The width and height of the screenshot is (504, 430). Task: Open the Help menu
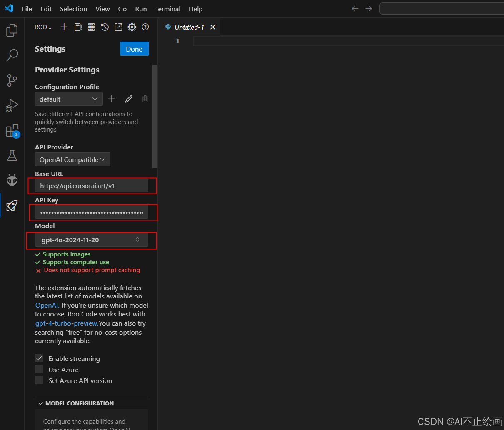point(195,9)
